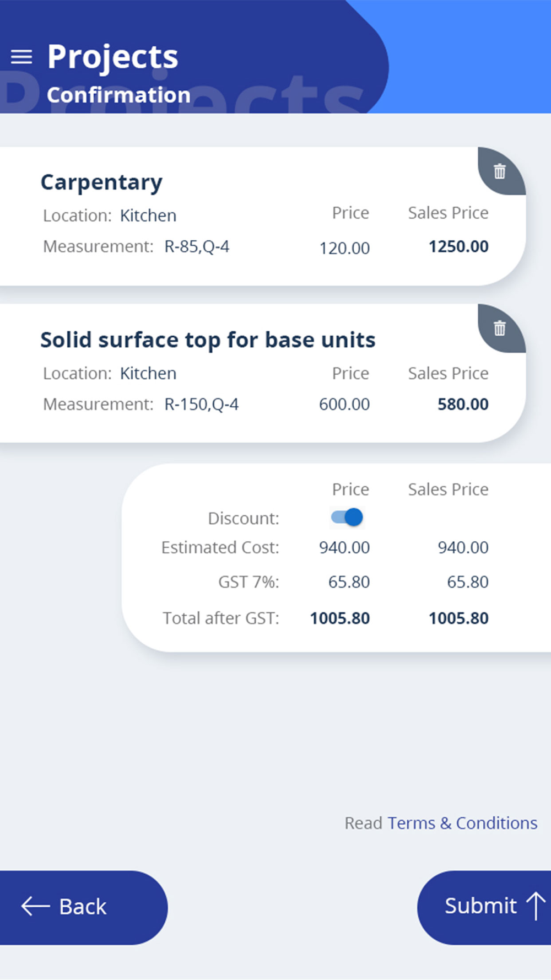Click the up arrow icon beside Submit
The height and width of the screenshot is (980, 551).
535,906
